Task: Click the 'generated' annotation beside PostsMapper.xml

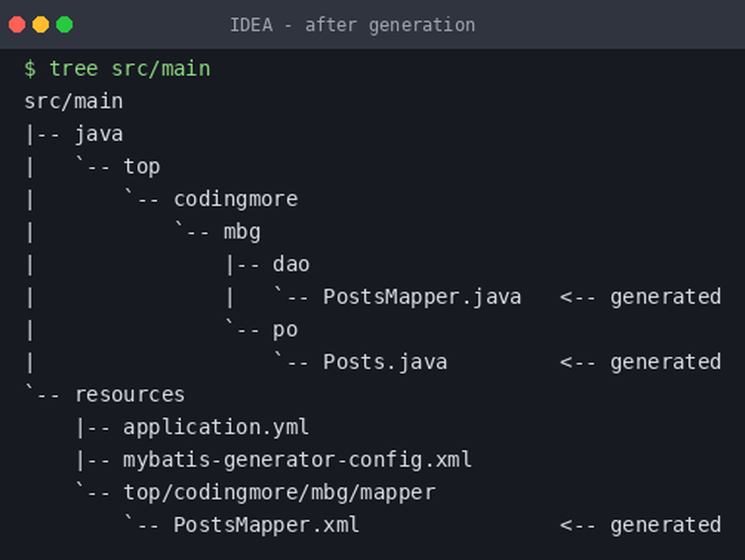Action: click(x=666, y=526)
